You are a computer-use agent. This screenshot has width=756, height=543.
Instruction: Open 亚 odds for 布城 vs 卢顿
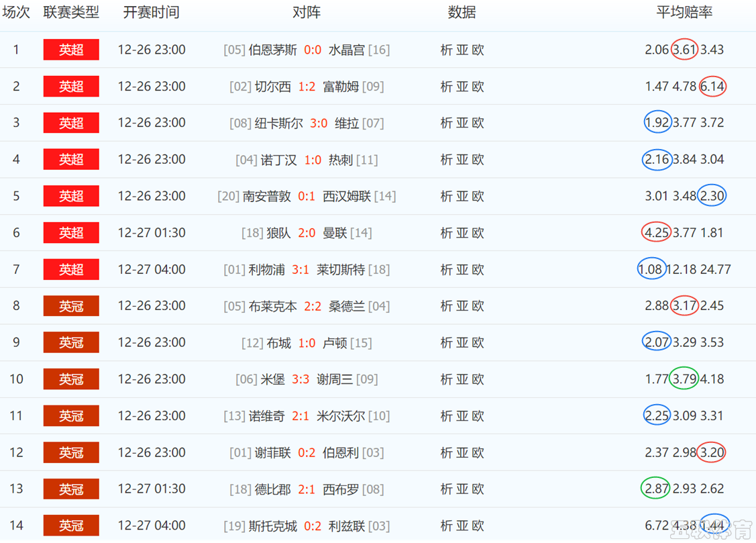462,342
